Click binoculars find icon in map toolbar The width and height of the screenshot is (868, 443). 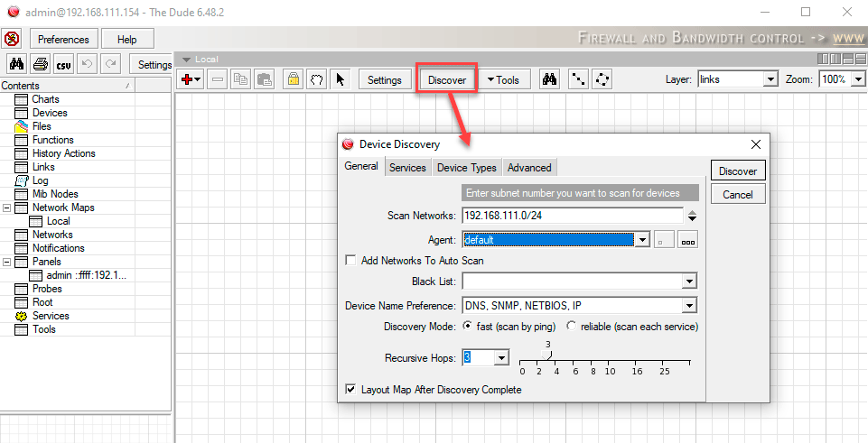[549, 79]
